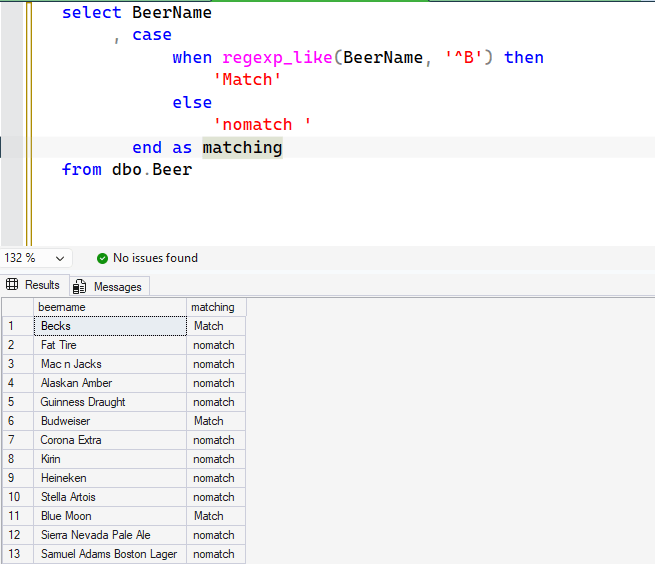The height and width of the screenshot is (564, 655).
Task: Click the Results grid icon
Action: pos(12,285)
